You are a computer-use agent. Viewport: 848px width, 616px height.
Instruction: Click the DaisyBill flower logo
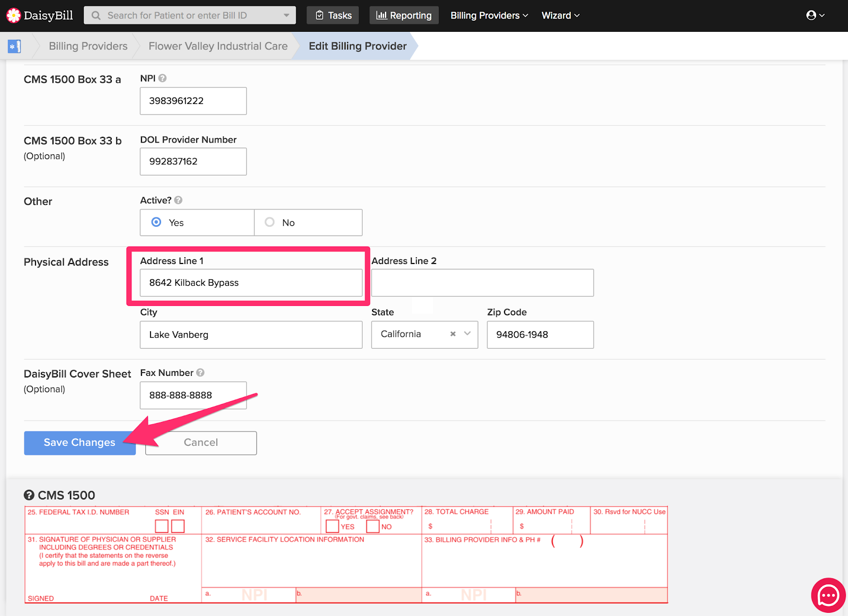(x=13, y=15)
